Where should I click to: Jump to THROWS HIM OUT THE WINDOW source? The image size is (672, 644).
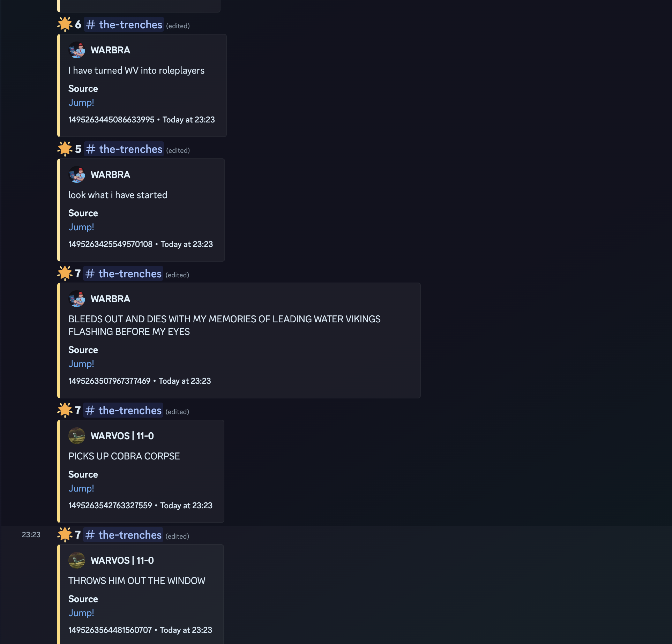tap(81, 613)
